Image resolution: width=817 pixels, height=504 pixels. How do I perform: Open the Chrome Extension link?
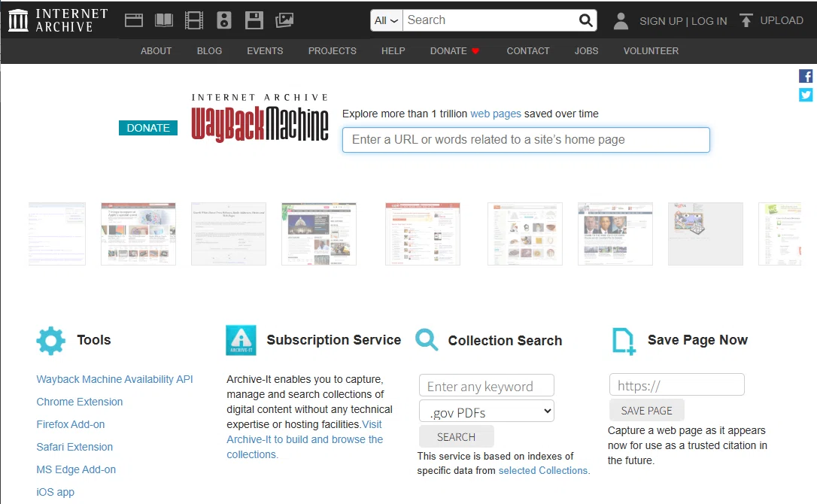click(80, 402)
